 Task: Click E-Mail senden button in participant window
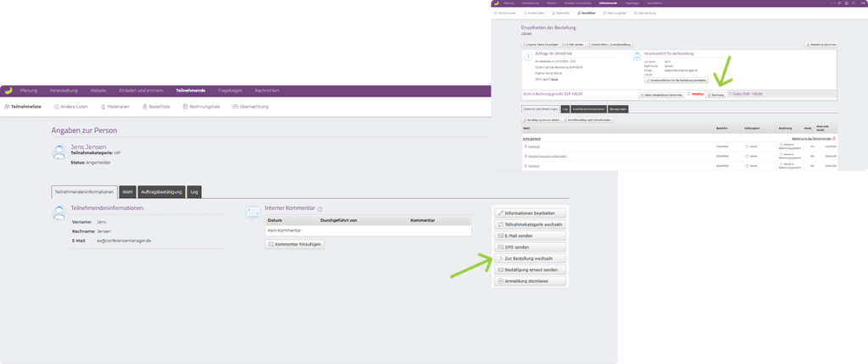tap(531, 235)
